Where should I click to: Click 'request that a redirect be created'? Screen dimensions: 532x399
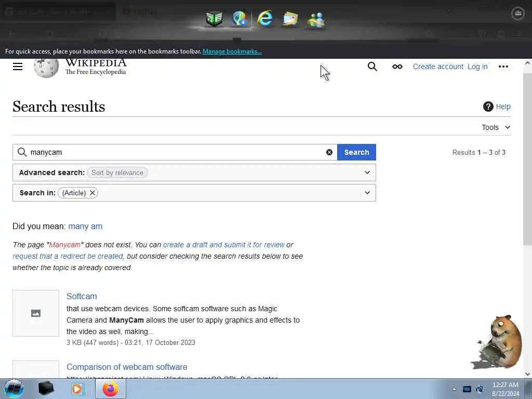click(x=68, y=256)
